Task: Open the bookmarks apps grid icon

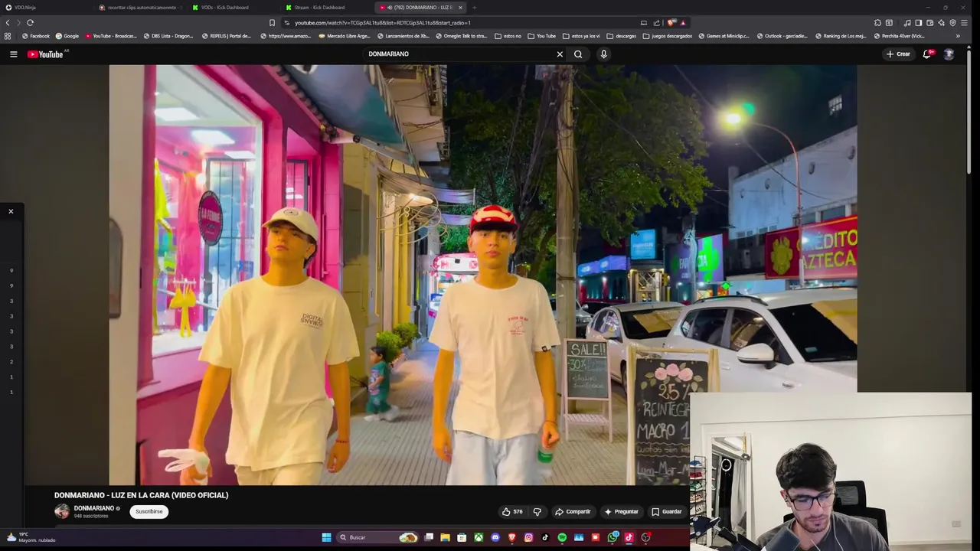Action: tap(8, 36)
